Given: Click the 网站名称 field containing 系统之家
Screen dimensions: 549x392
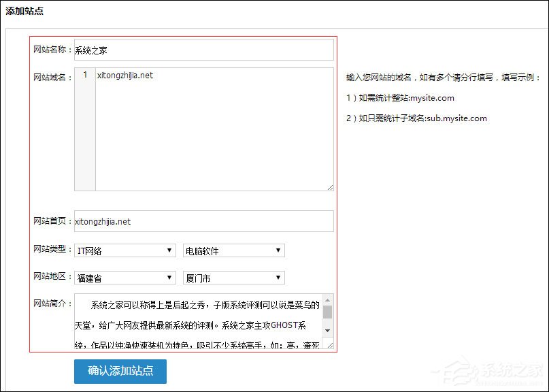Looking at the screenshot, I should [204, 49].
